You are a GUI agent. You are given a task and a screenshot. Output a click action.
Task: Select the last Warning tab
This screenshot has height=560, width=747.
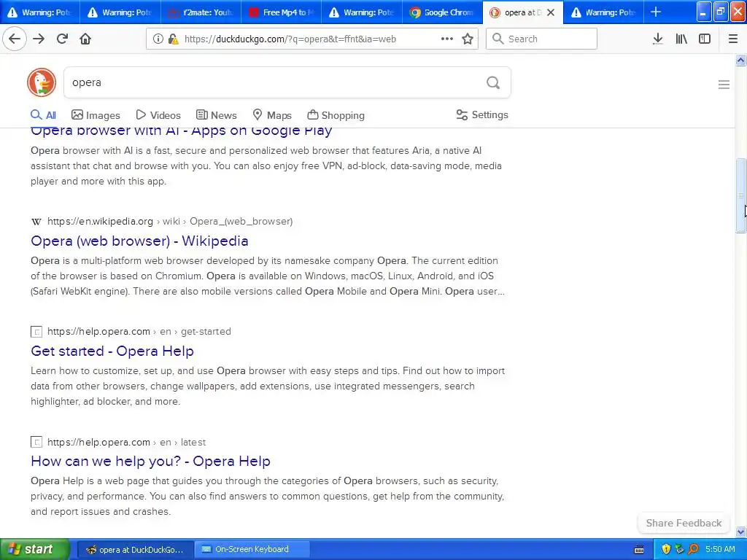(x=603, y=12)
